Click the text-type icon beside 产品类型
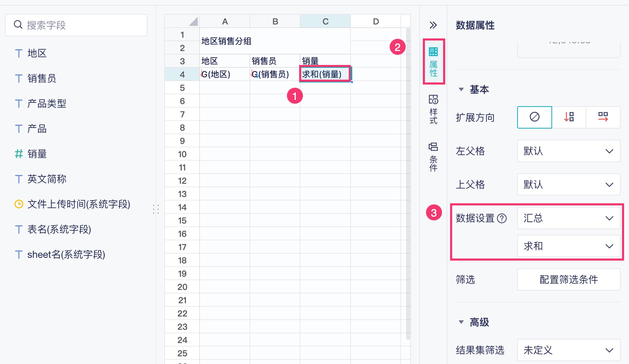629x364 pixels. tap(19, 104)
